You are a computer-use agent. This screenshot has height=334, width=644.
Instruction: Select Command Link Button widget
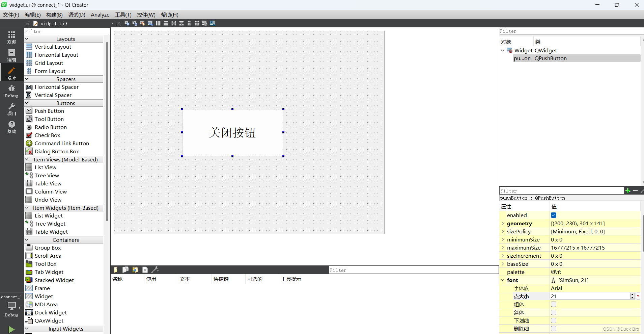pos(62,144)
